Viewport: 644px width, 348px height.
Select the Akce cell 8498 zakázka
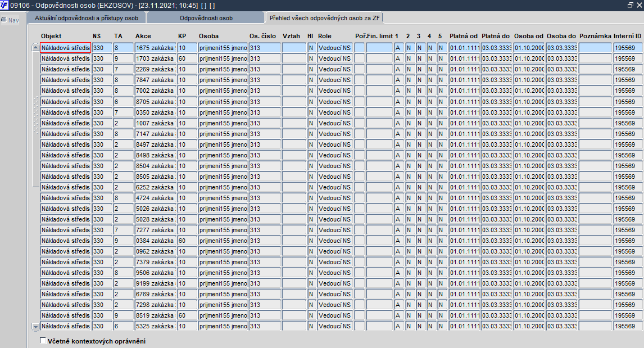point(155,155)
